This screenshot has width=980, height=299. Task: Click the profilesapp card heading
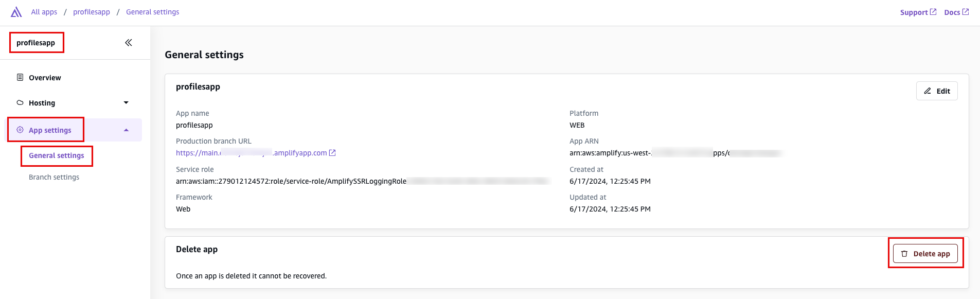click(x=198, y=86)
